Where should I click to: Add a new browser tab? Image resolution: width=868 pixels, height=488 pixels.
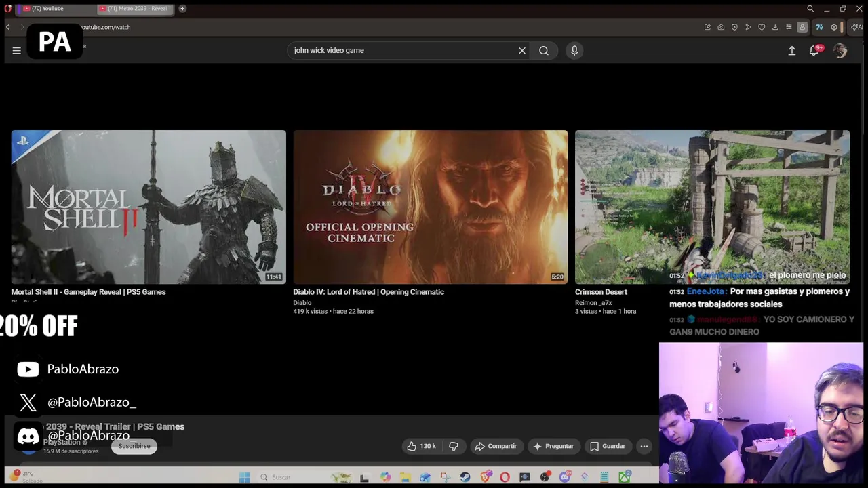coord(182,9)
